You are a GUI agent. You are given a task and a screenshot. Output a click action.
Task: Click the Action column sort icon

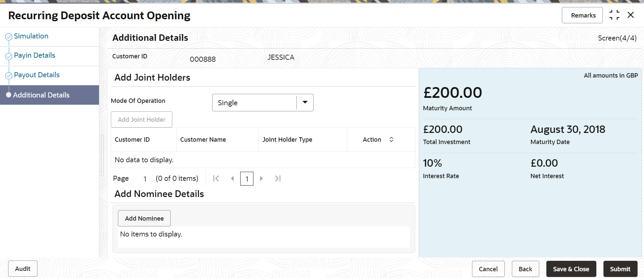[x=391, y=139]
